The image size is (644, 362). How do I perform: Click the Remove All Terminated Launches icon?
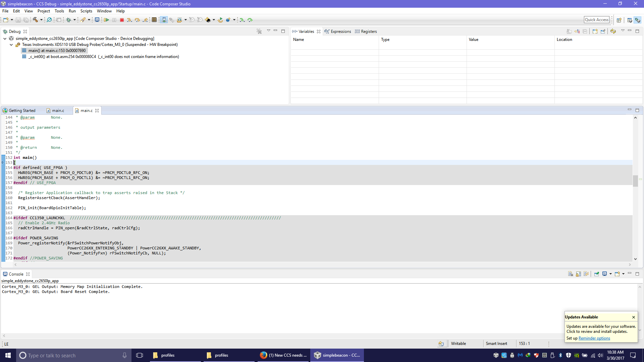pyautogui.click(x=259, y=31)
